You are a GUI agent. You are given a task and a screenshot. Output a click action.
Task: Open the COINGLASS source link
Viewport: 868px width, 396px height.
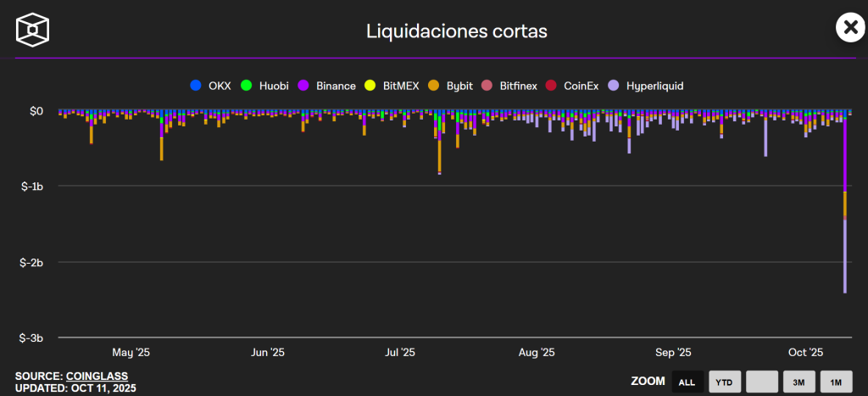97,376
